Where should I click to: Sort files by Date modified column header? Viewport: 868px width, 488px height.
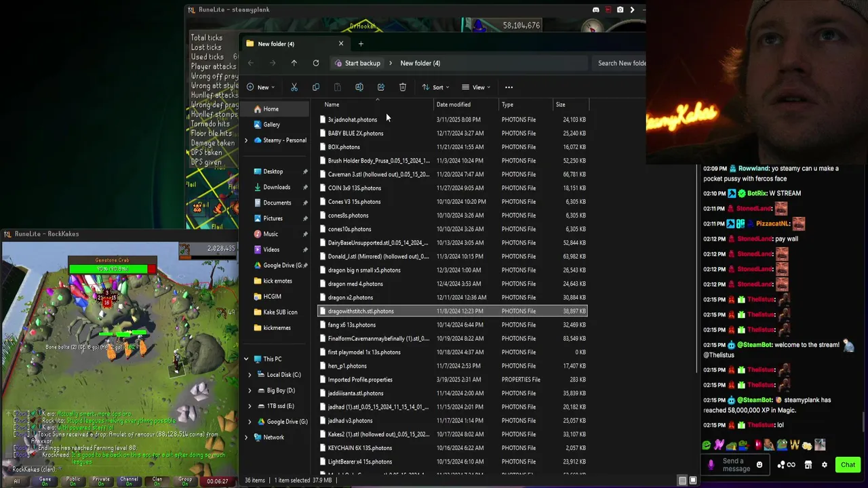pos(465,104)
